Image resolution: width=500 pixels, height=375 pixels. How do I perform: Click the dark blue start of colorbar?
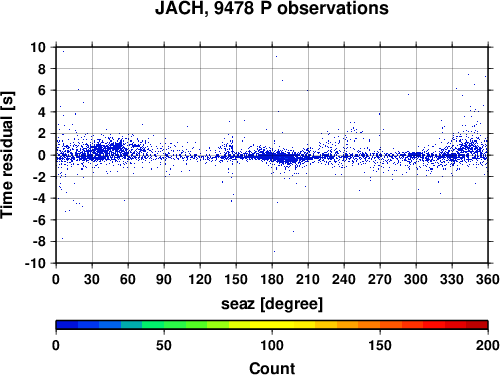(67, 325)
